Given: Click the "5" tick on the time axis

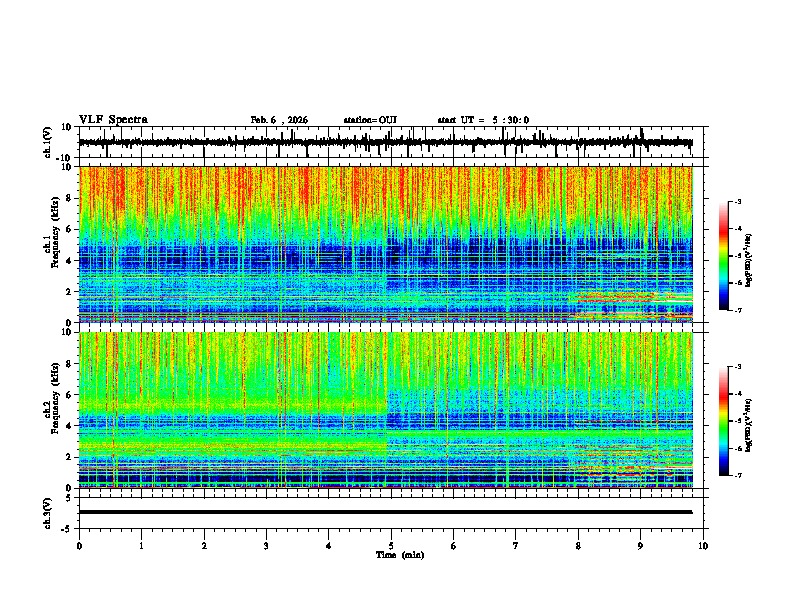Looking at the screenshot, I should (x=391, y=546).
